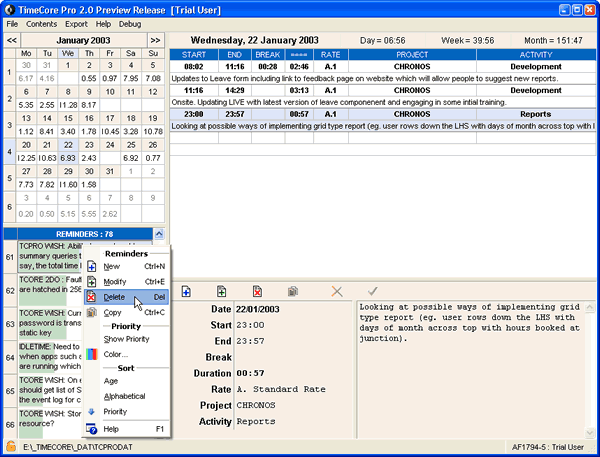The height and width of the screenshot is (457, 600).
Task: Click the orange cancel X icon
Action: (337, 292)
